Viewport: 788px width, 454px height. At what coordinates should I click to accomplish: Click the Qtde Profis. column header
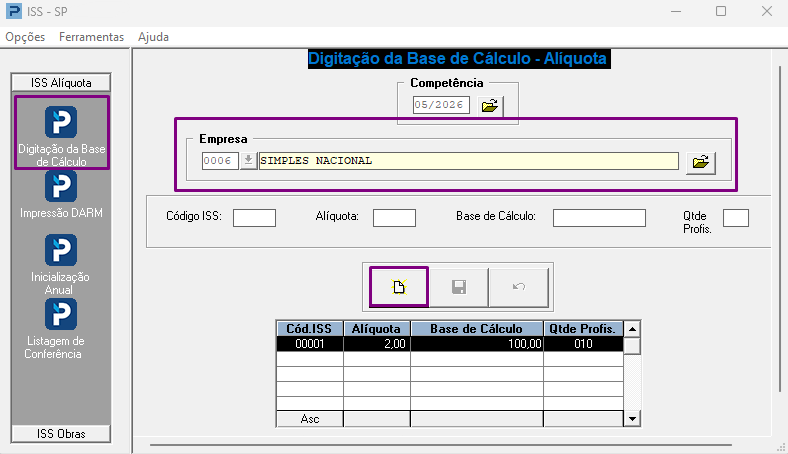point(583,329)
